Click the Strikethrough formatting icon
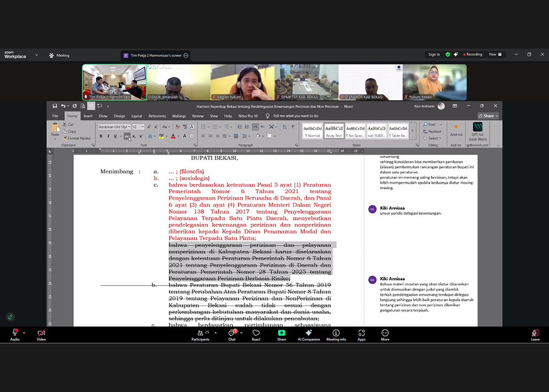 tap(127, 136)
